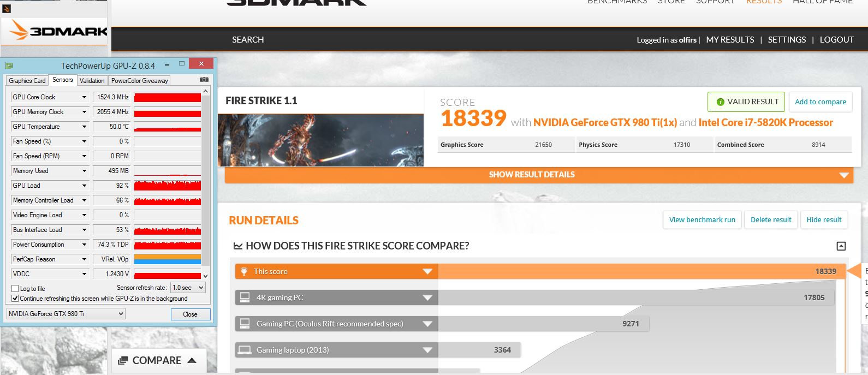Click the Fire Strike benchmark thumbnail image
This screenshot has height=375, width=868.
coord(320,140)
